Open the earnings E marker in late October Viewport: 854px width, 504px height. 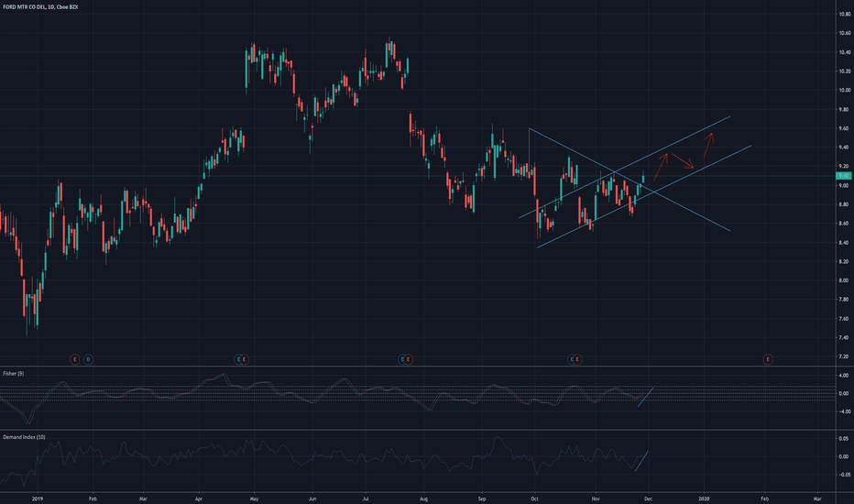[577, 359]
